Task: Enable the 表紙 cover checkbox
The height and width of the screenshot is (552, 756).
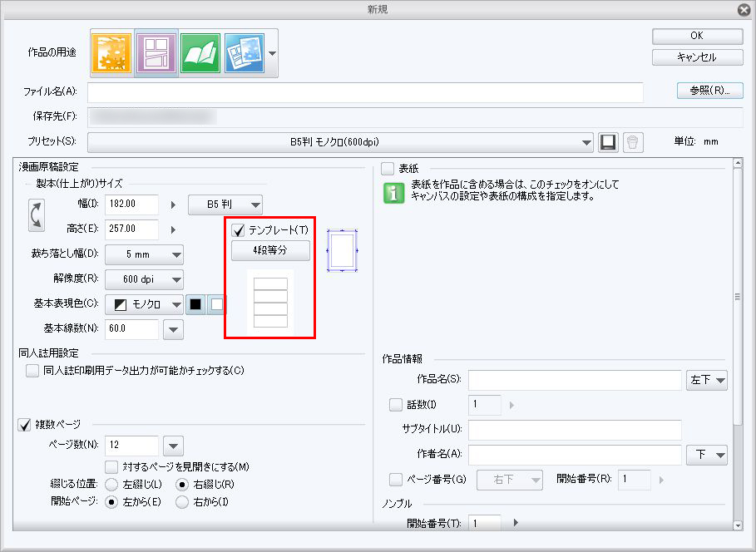Action: [x=388, y=169]
